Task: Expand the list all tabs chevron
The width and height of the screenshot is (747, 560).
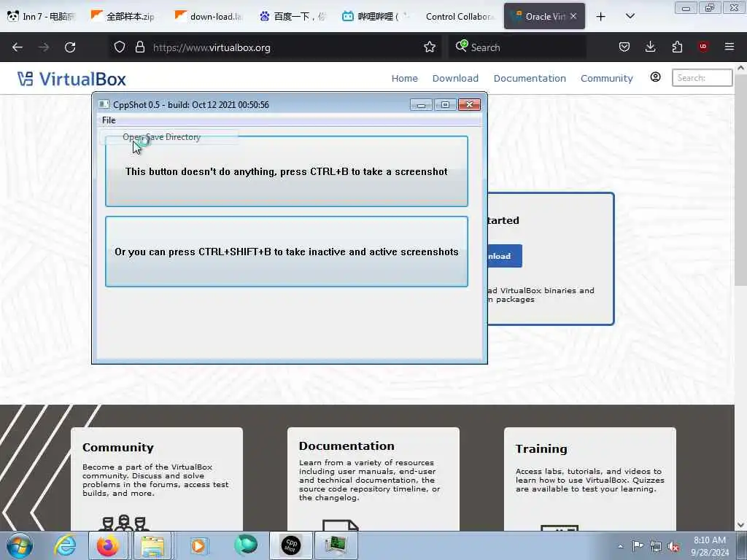Action: pos(630,17)
